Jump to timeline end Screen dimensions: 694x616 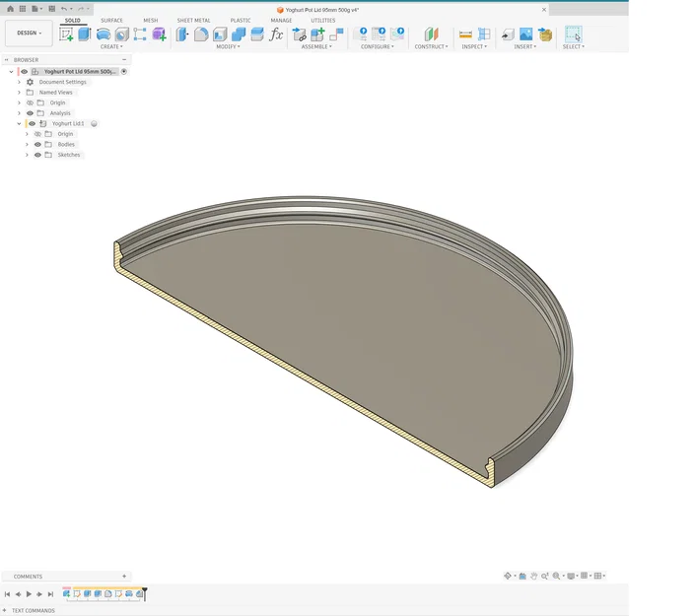click(50, 594)
